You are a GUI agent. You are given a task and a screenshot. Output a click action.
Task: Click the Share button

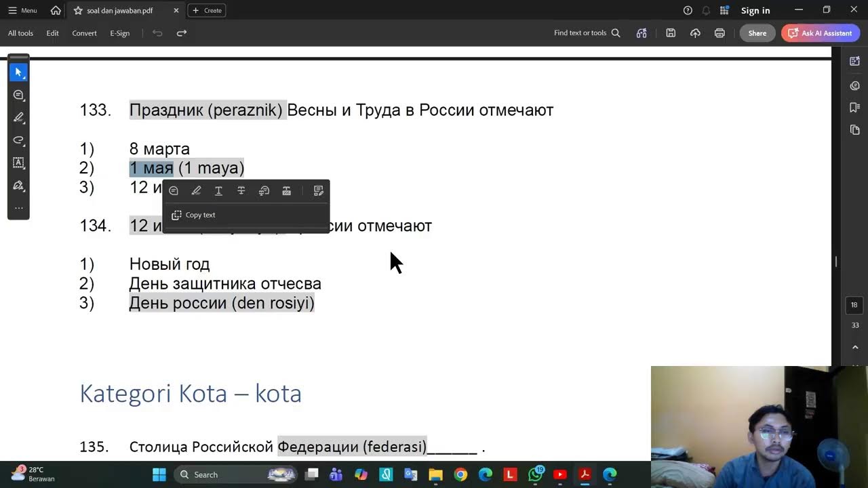coord(757,33)
